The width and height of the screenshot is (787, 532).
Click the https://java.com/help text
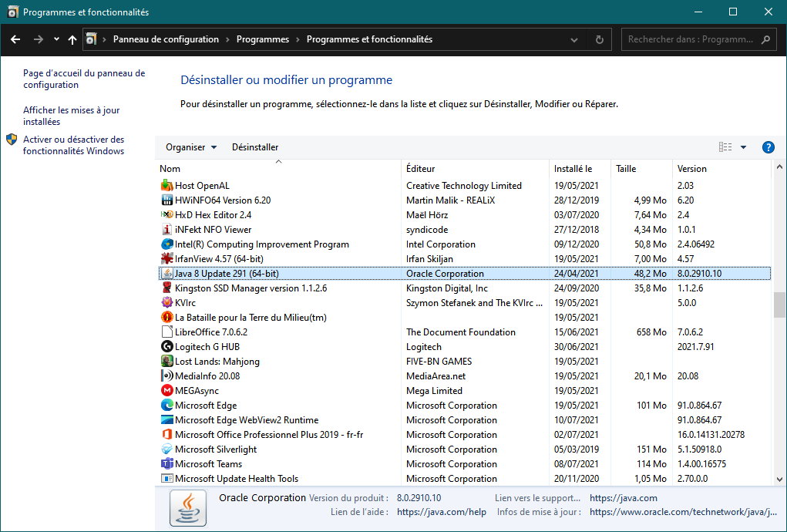[x=442, y=512]
